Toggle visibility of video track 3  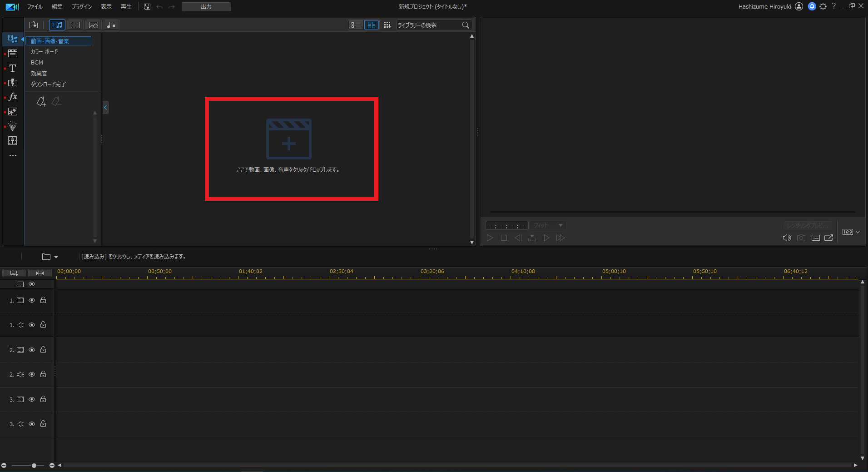pos(32,399)
